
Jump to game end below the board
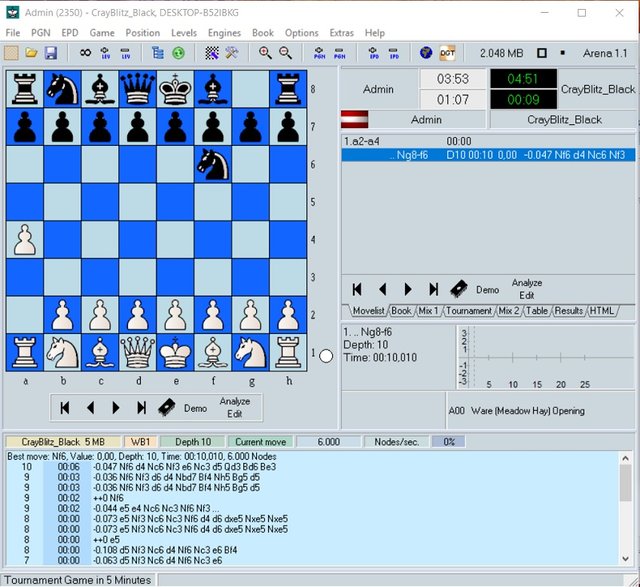point(141,408)
